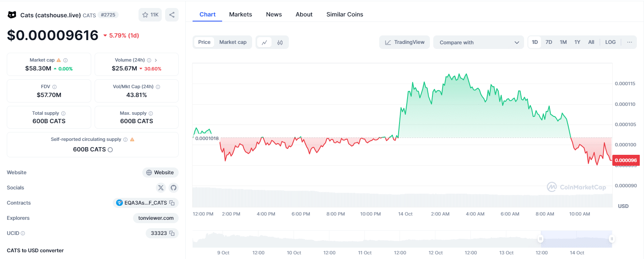The height and width of the screenshot is (259, 644).
Task: Click the $25.67M volume value
Action: pos(124,68)
